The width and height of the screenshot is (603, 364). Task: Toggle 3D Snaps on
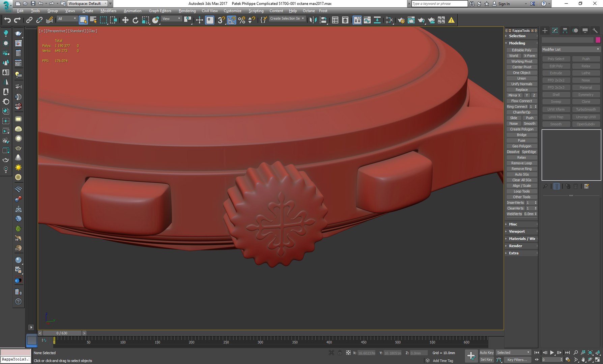coord(221,20)
